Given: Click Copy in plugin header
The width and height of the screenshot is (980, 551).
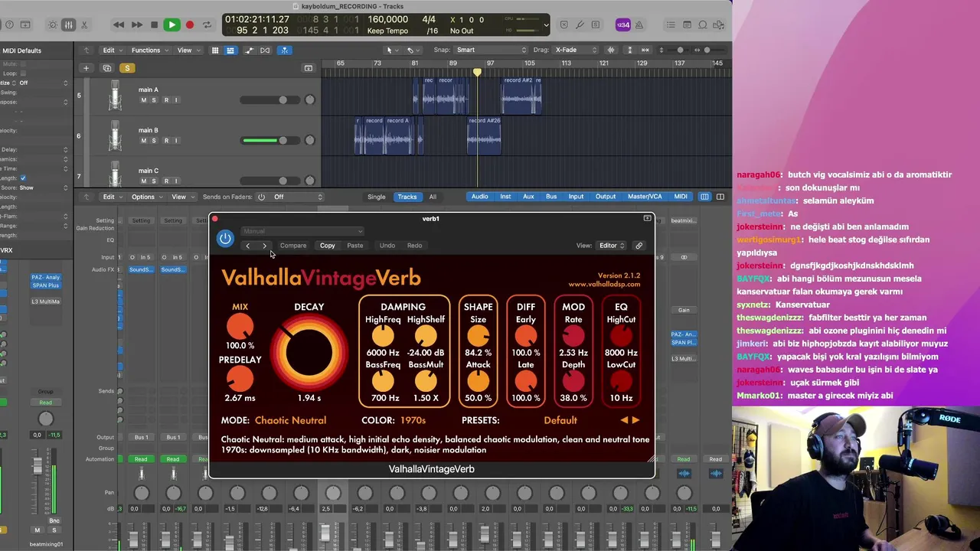Looking at the screenshot, I should coord(327,246).
